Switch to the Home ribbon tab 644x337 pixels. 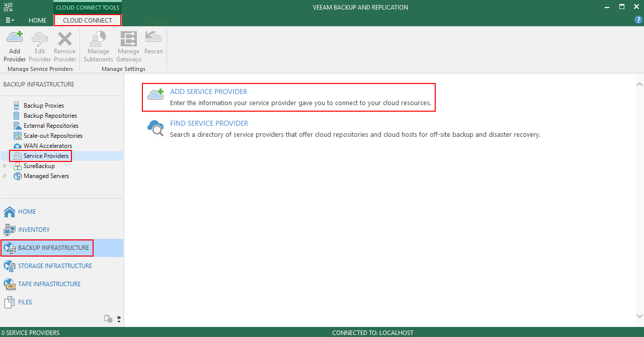point(37,21)
